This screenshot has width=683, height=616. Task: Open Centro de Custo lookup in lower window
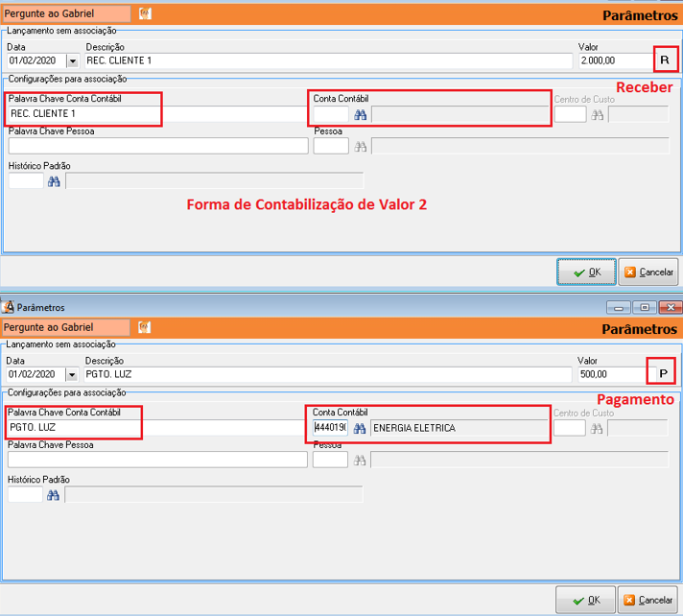[x=597, y=429]
